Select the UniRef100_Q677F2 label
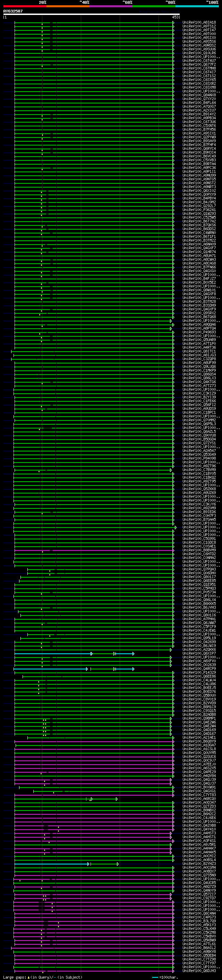This screenshot has height=980, width=222. pyautogui.click(x=199, y=64)
